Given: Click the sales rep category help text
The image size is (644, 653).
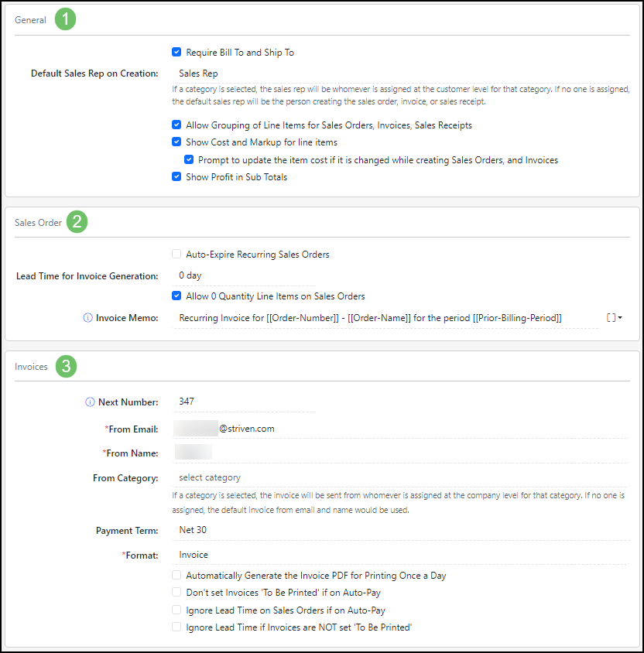Looking at the screenshot, I should click(x=401, y=95).
